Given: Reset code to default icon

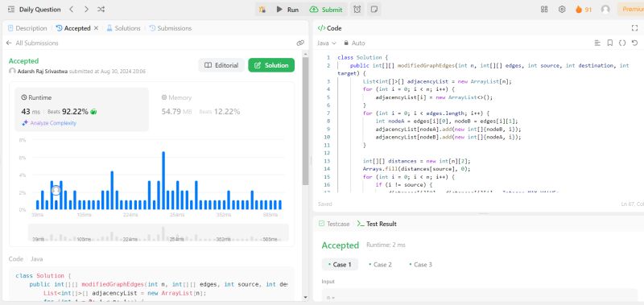Looking at the screenshot, I should click(x=634, y=43).
